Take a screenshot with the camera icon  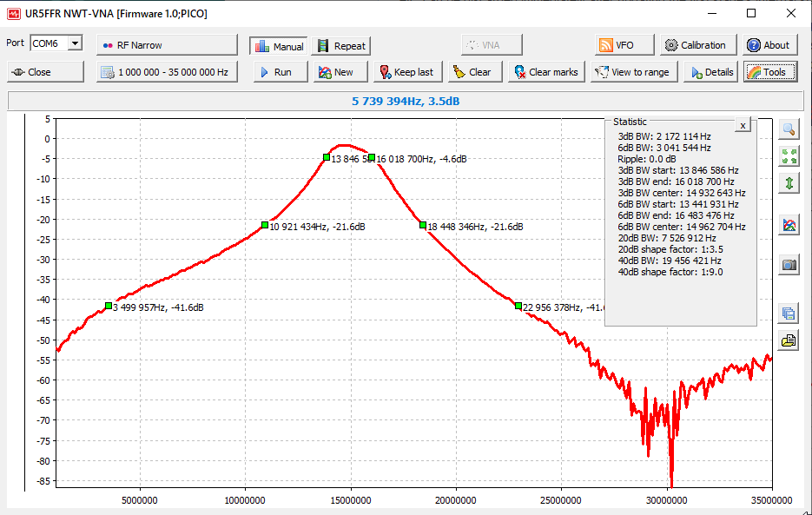pos(789,266)
